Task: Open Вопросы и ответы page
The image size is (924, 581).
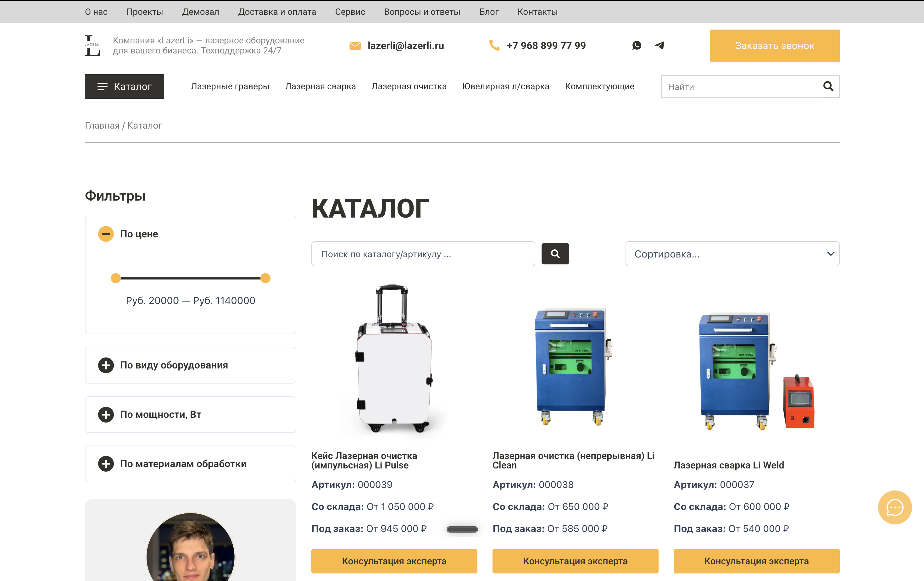Action: click(x=422, y=12)
